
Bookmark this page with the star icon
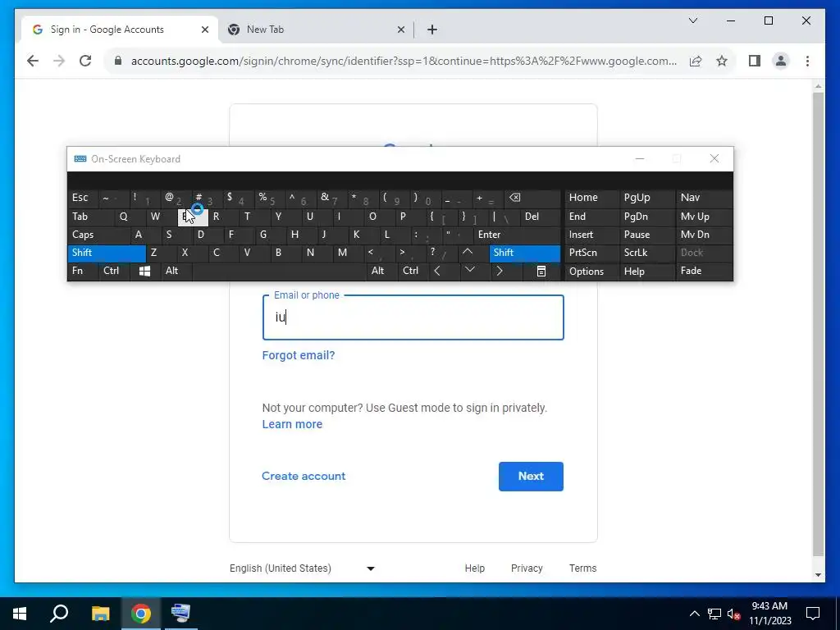coord(722,61)
